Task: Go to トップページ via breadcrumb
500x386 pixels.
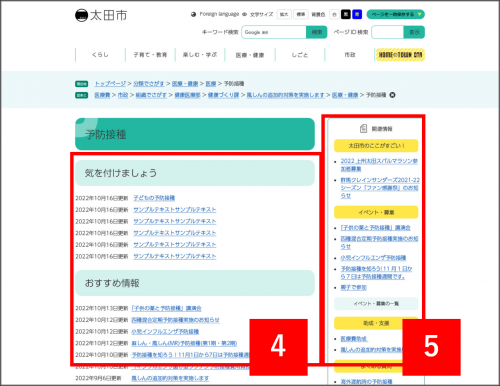Action: pyautogui.click(x=110, y=83)
